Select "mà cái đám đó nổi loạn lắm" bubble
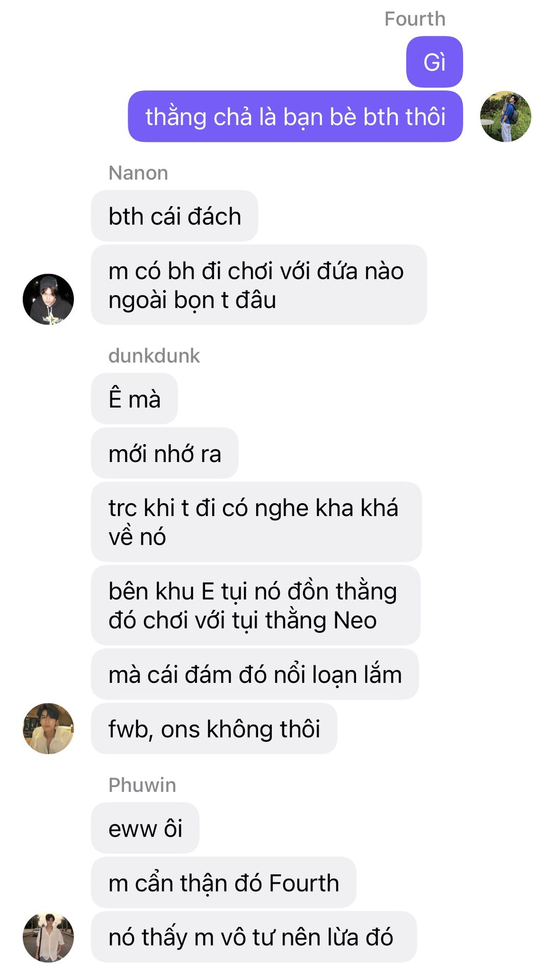 click(x=255, y=674)
